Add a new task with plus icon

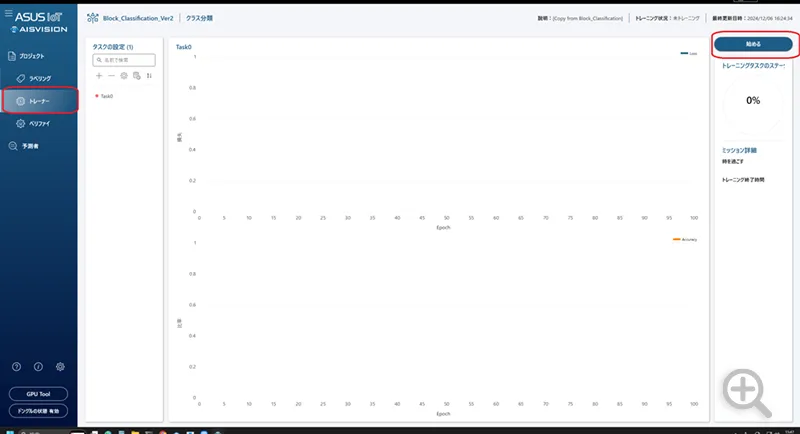tap(99, 75)
